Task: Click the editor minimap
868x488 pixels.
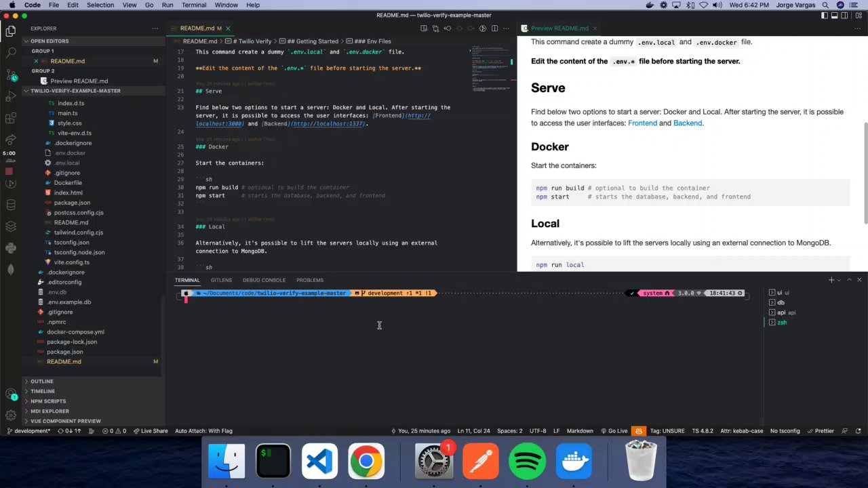Action: [492, 69]
